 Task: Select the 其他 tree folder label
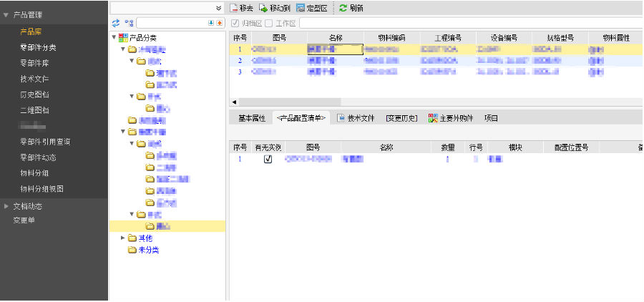tap(145, 238)
